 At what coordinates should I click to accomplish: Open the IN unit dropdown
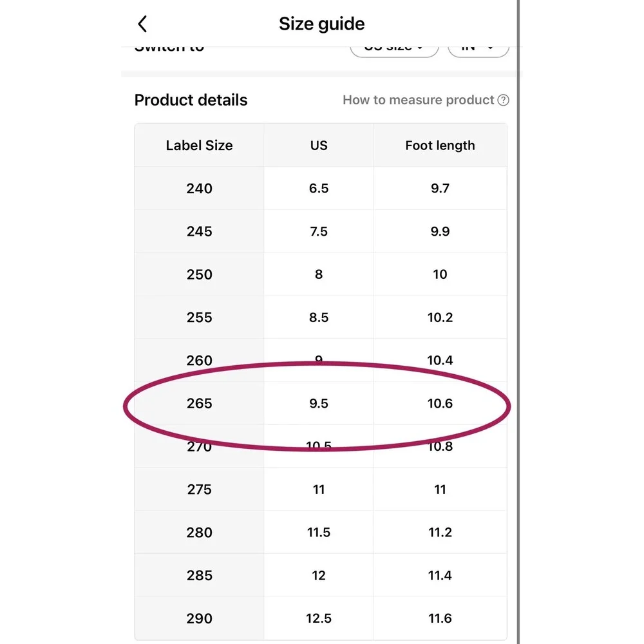[478, 50]
